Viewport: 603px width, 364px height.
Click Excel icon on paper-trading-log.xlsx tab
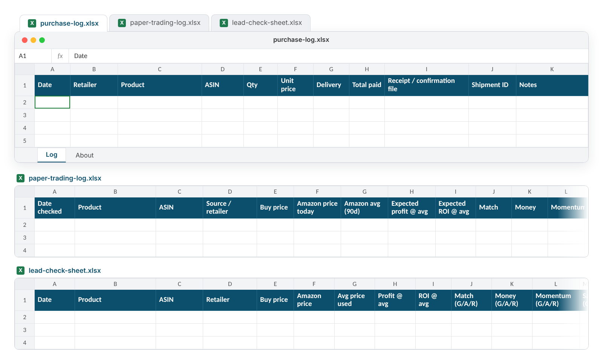[122, 23]
